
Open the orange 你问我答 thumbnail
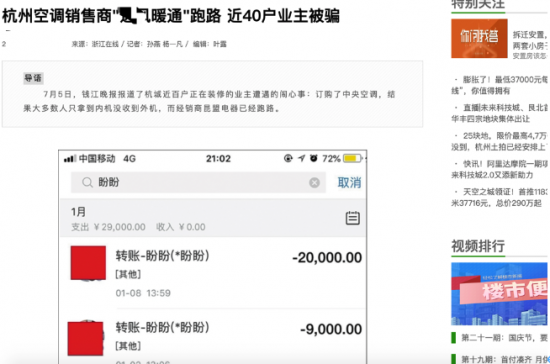click(x=479, y=38)
